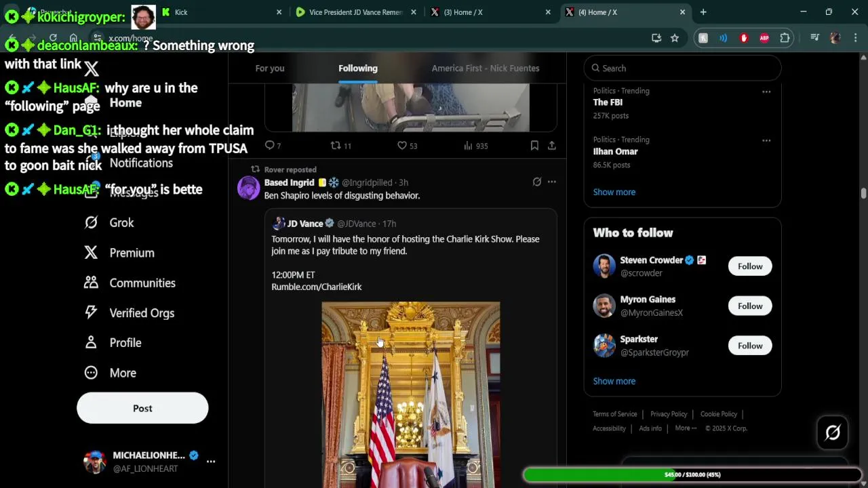
Task: Open the @SparksterGroypr handle
Action: pyautogui.click(x=654, y=352)
